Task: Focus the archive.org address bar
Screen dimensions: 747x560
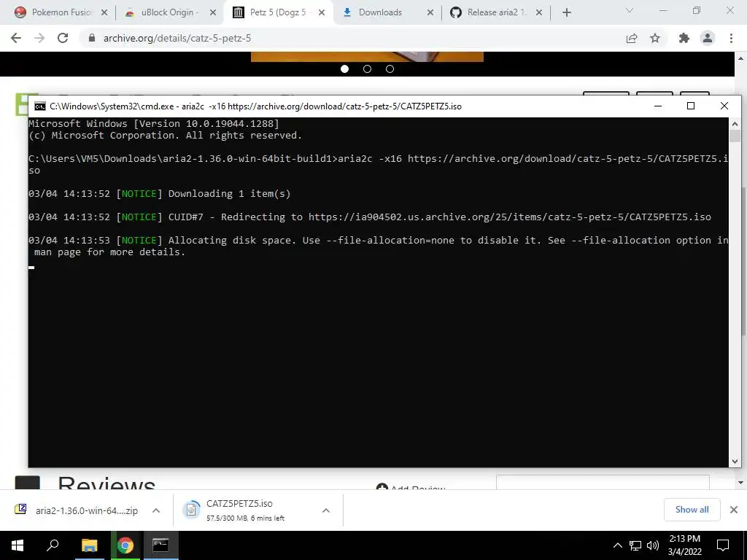Action: point(352,38)
